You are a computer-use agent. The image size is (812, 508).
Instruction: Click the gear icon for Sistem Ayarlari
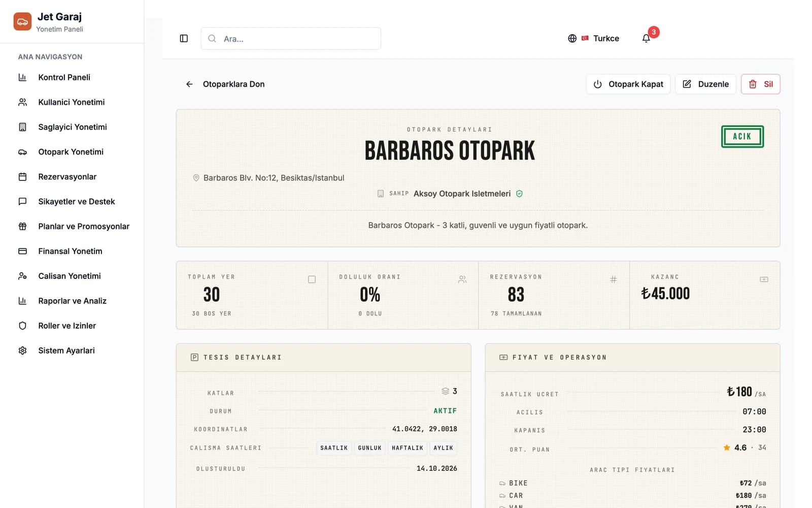point(22,351)
